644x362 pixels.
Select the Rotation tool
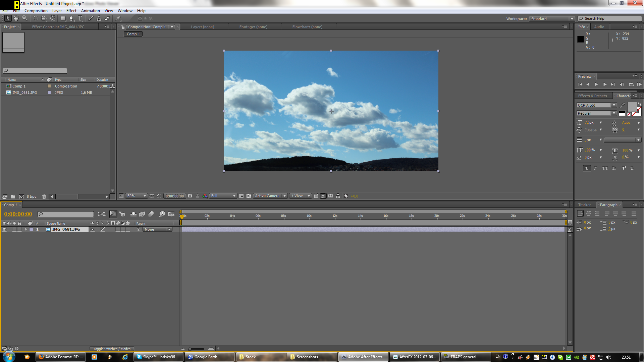click(36, 18)
